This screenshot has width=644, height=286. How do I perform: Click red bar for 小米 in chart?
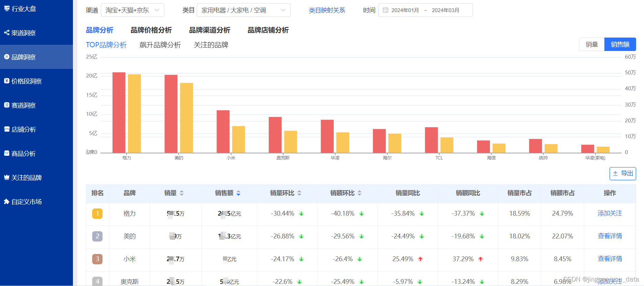(x=223, y=131)
